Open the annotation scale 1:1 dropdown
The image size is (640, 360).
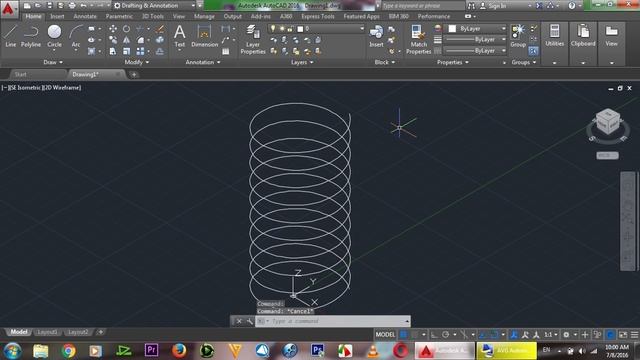tap(551, 335)
